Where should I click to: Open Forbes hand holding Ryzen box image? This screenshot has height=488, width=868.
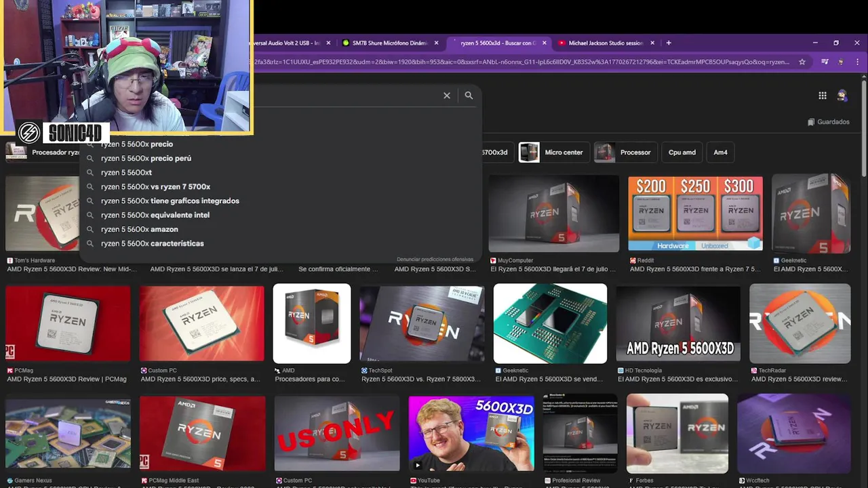(677, 434)
